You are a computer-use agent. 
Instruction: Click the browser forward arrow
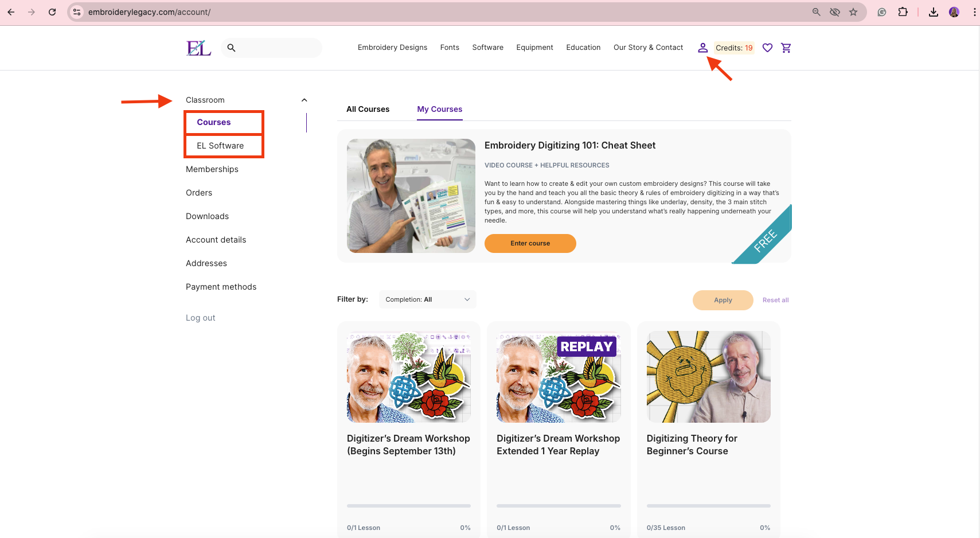pyautogui.click(x=32, y=12)
